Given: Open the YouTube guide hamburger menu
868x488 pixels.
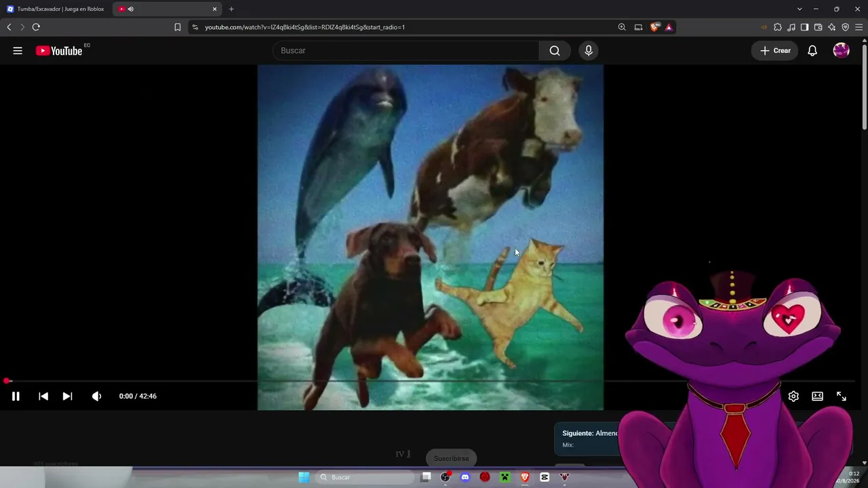Looking at the screenshot, I should coord(18,51).
